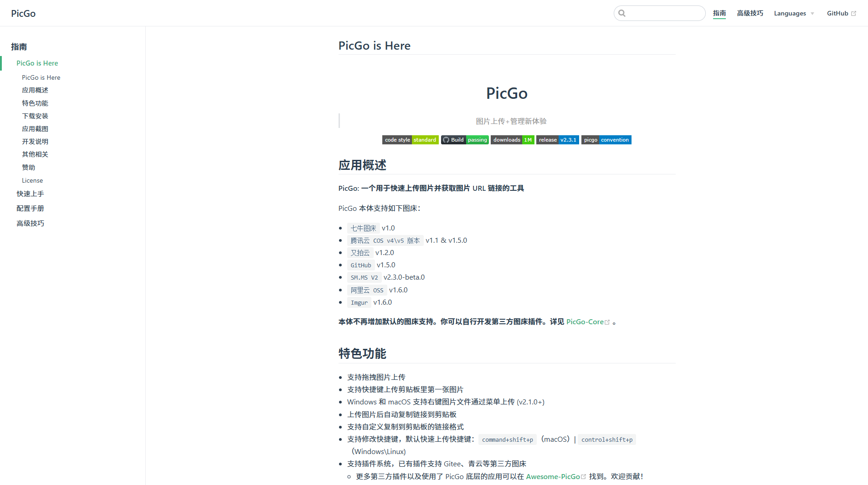The width and height of the screenshot is (868, 485).
Task: Click the 又拍云 code tag
Action: (x=360, y=253)
